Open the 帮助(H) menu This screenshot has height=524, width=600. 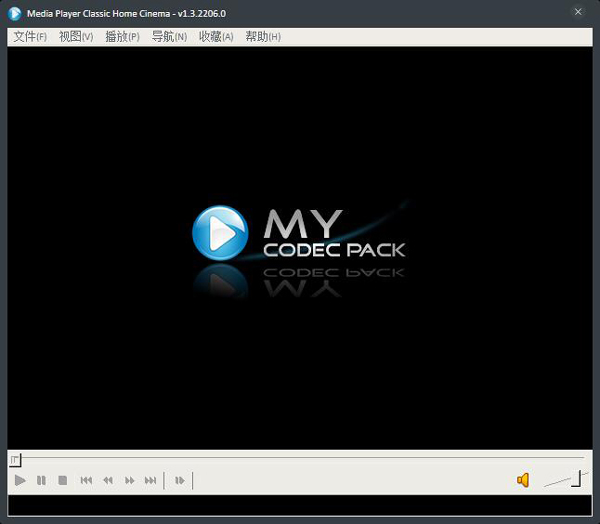pos(263,37)
